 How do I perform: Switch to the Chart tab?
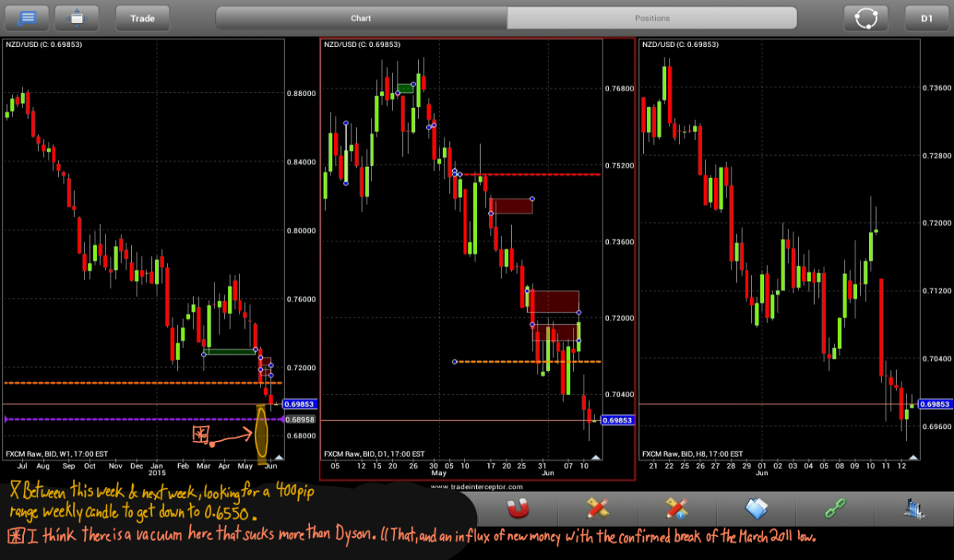361,17
